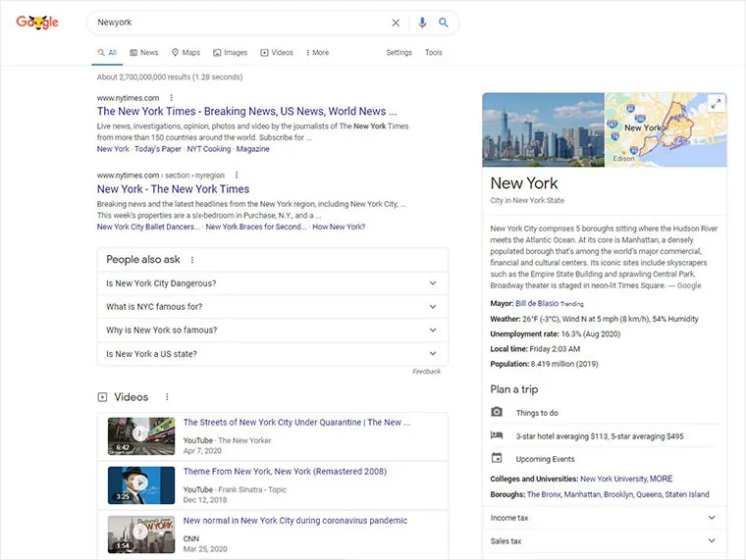The width and height of the screenshot is (746, 560).
Task: Open Manhattan borough link
Action: click(582, 494)
